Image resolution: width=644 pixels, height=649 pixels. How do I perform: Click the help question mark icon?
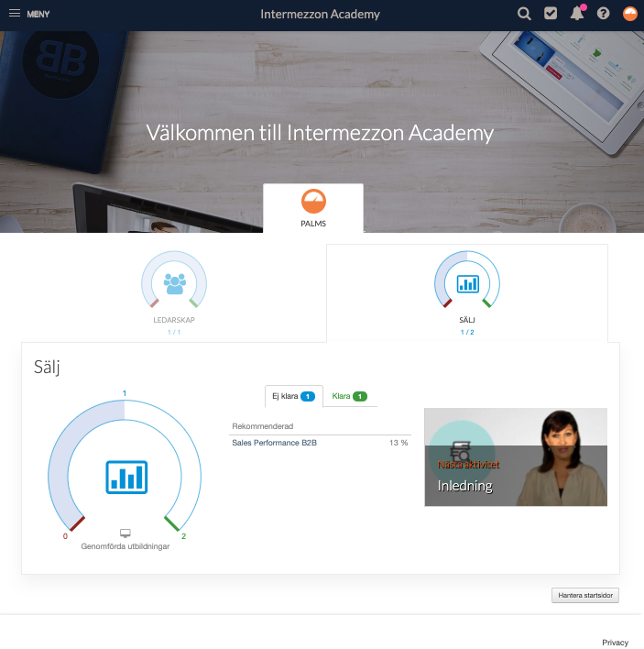(x=604, y=14)
